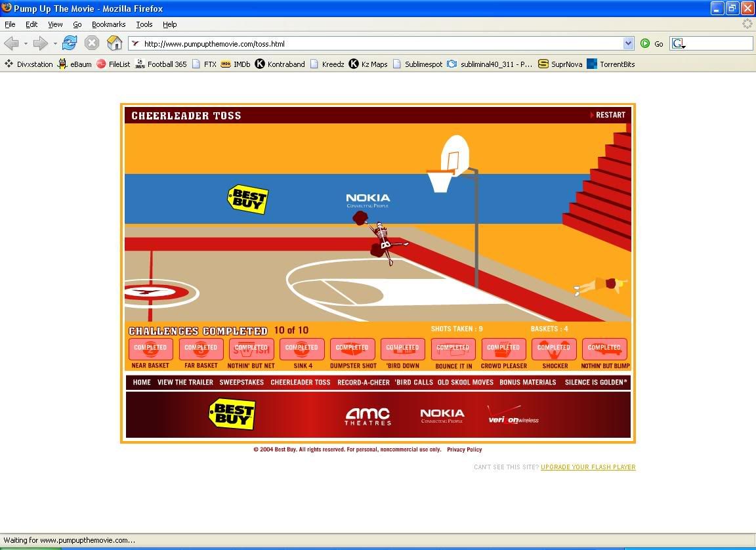Click the Back arrow navigation button
This screenshot has height=550, width=756.
[x=12, y=43]
